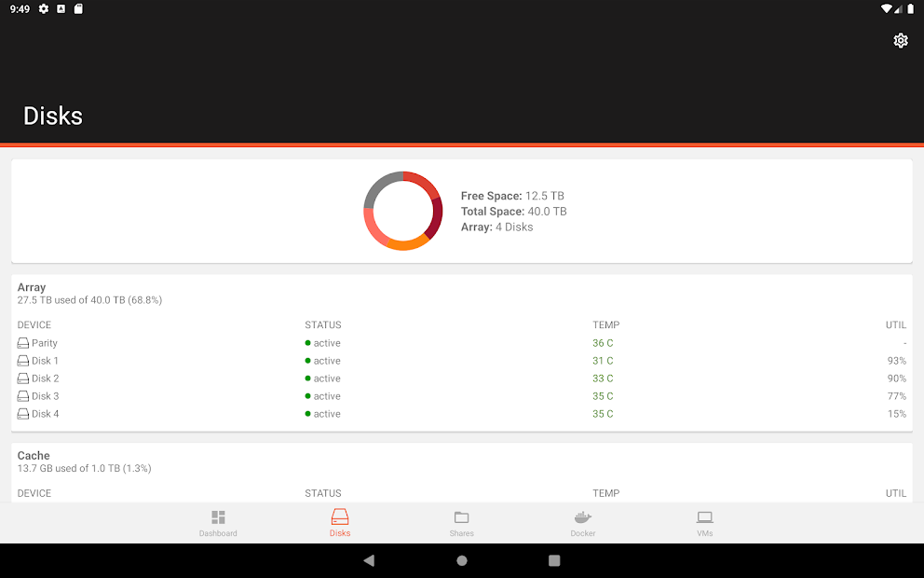The width and height of the screenshot is (924, 578).
Task: Click the Array section heading
Action: click(32, 287)
